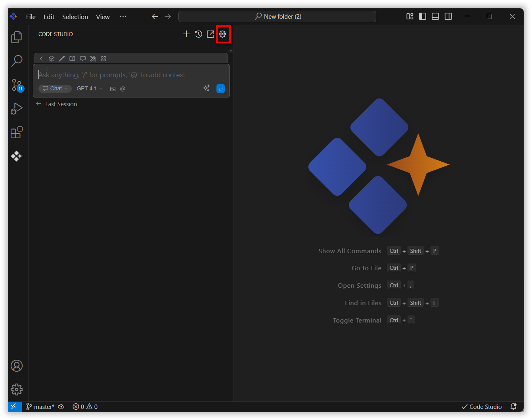Click the Find in Files label
The image size is (532, 420).
click(x=363, y=303)
